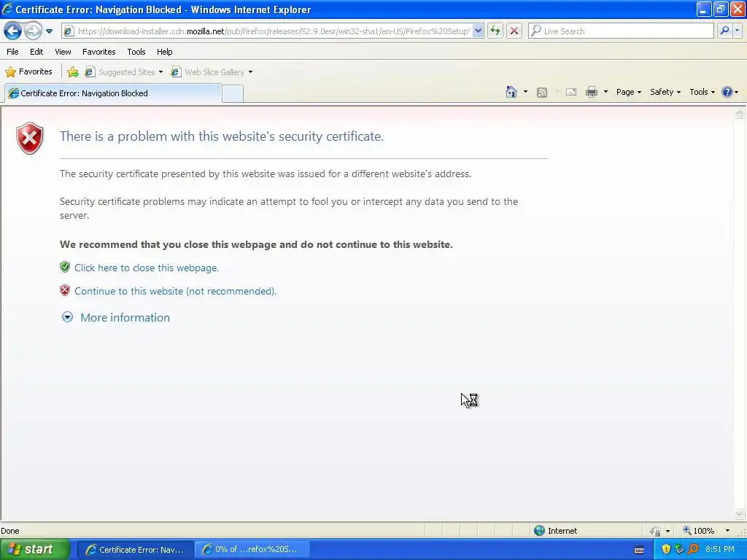This screenshot has width=747, height=560.
Task: Open the Safety command menu
Action: click(665, 92)
